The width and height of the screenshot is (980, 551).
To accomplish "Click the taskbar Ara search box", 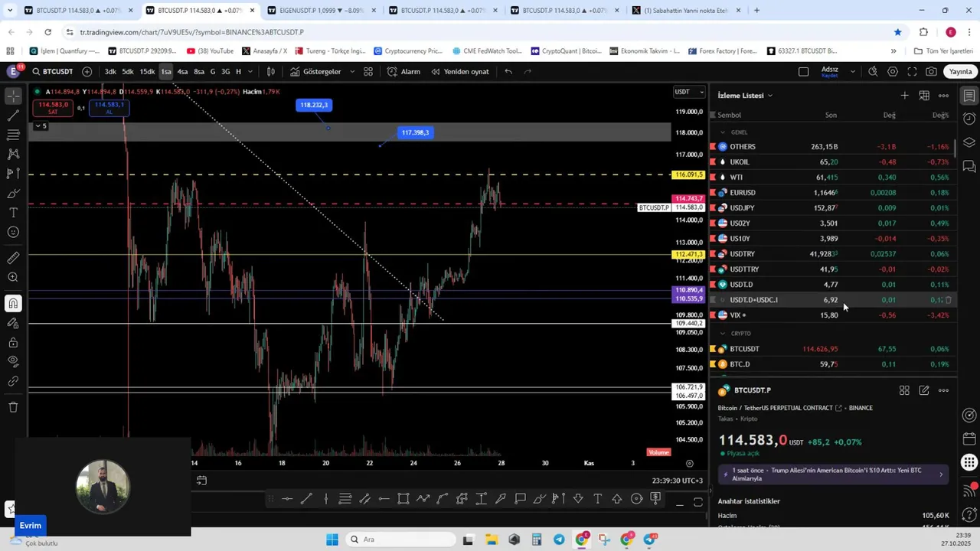I will click(398, 540).
